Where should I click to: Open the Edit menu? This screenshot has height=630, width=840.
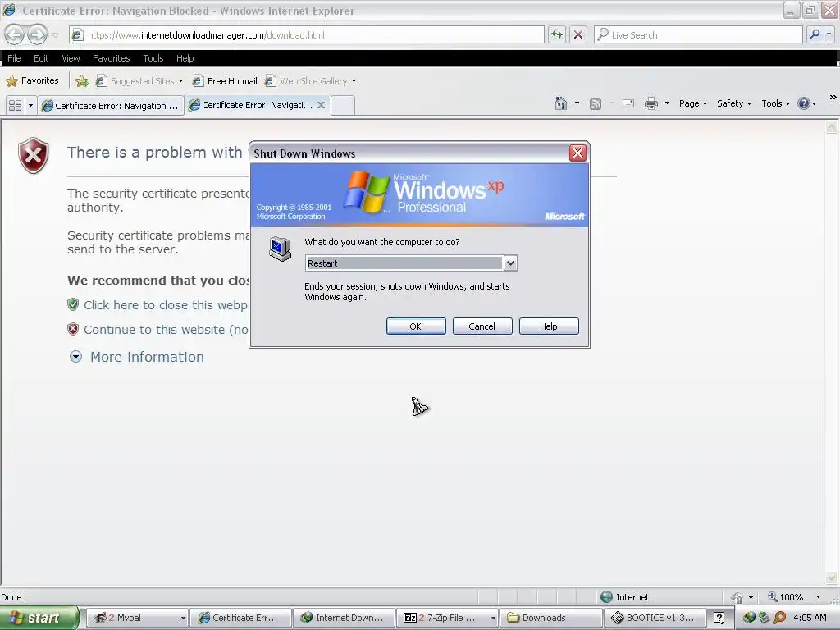click(41, 58)
